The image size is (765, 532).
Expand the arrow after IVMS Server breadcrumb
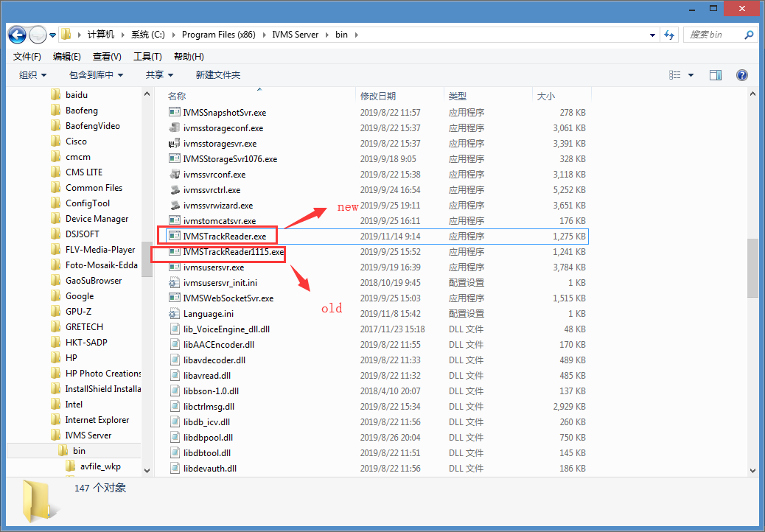(x=327, y=35)
